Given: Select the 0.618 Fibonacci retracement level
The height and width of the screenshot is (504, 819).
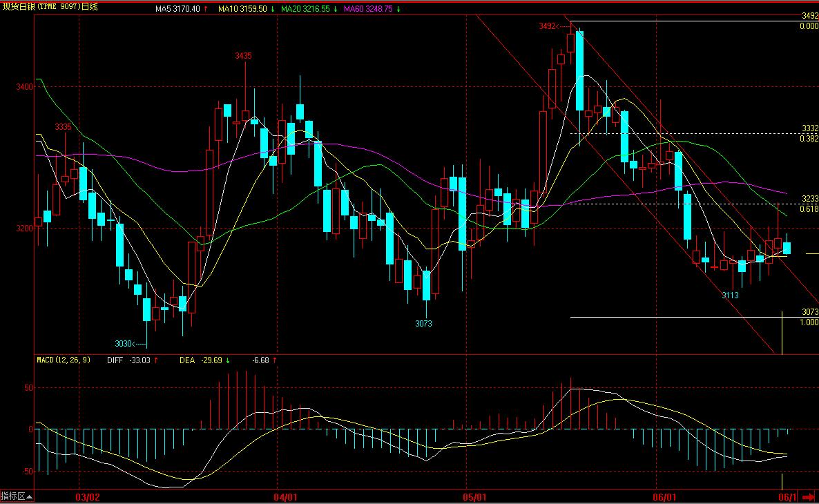Looking at the screenshot, I should [x=809, y=209].
